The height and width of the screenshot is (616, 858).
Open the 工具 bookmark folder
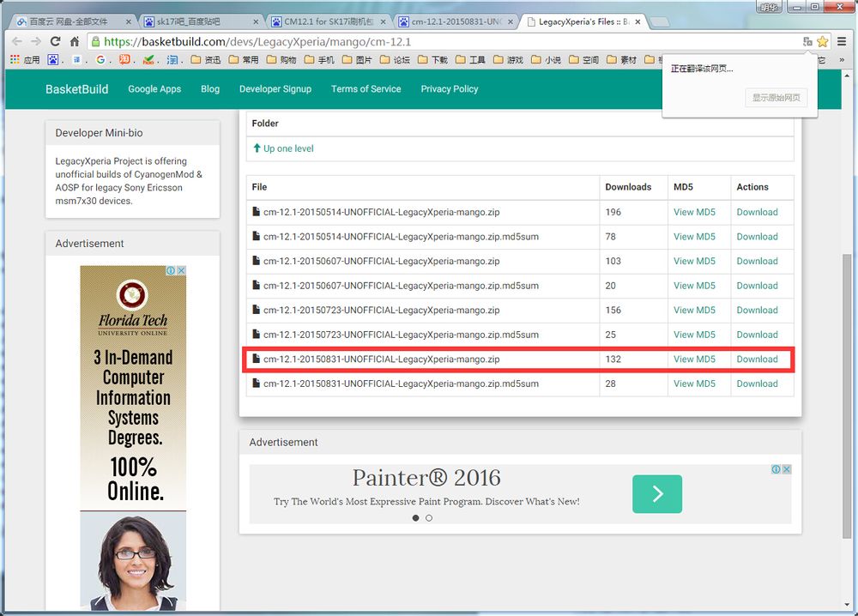[470, 60]
